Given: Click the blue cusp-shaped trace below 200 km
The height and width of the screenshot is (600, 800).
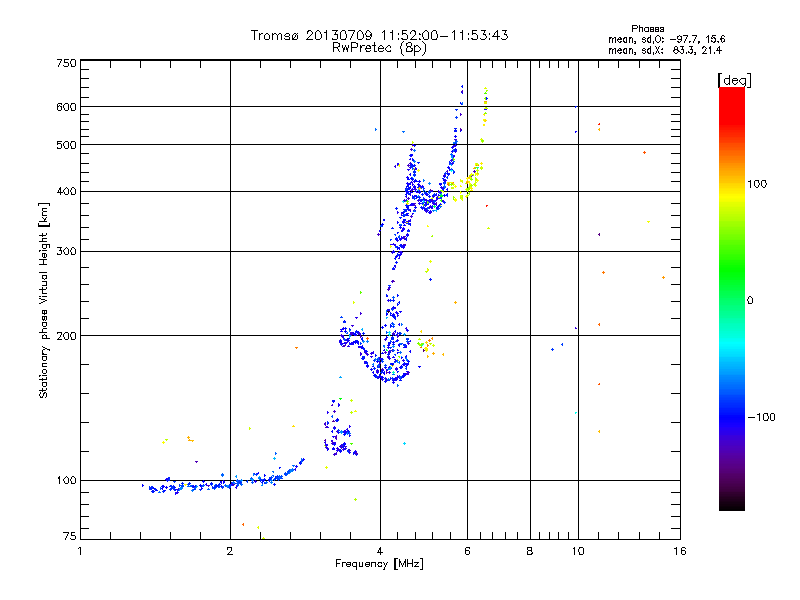Looking at the screenshot, I should pyautogui.click(x=375, y=357).
